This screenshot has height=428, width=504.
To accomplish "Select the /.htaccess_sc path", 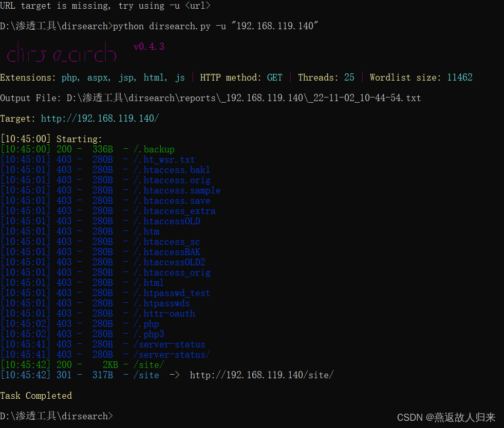I will [x=166, y=242].
